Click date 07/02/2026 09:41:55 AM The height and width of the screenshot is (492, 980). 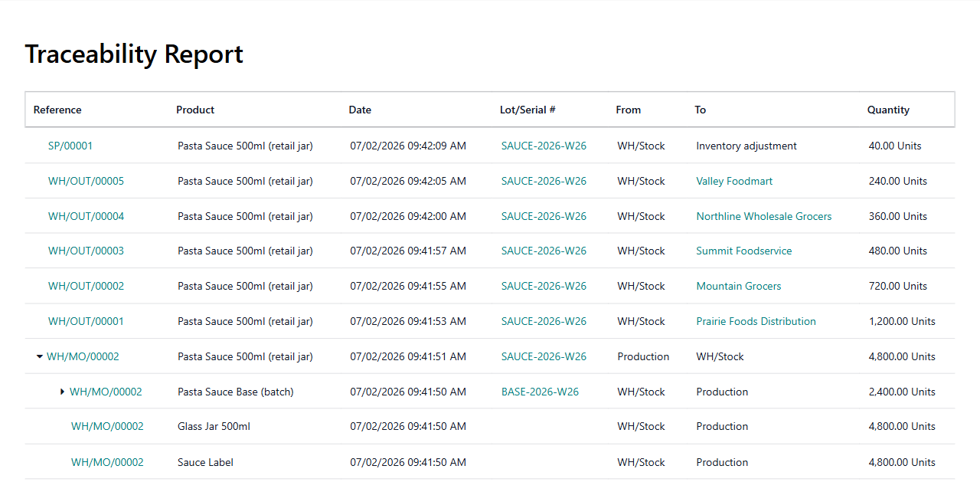408,286
